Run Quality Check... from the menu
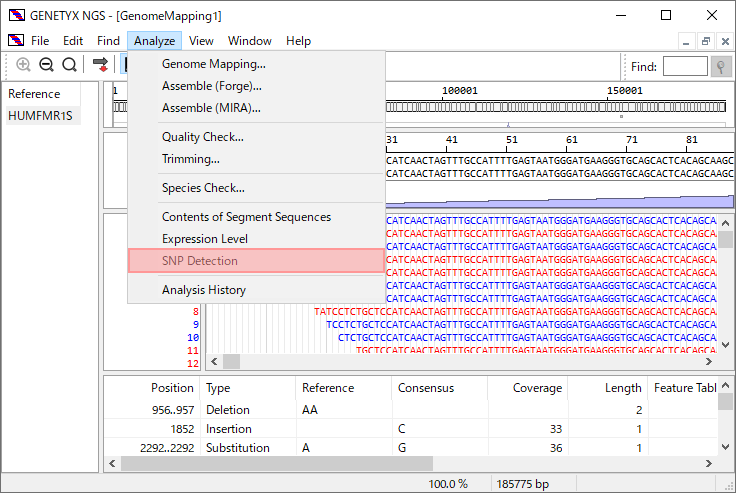 (256, 137)
